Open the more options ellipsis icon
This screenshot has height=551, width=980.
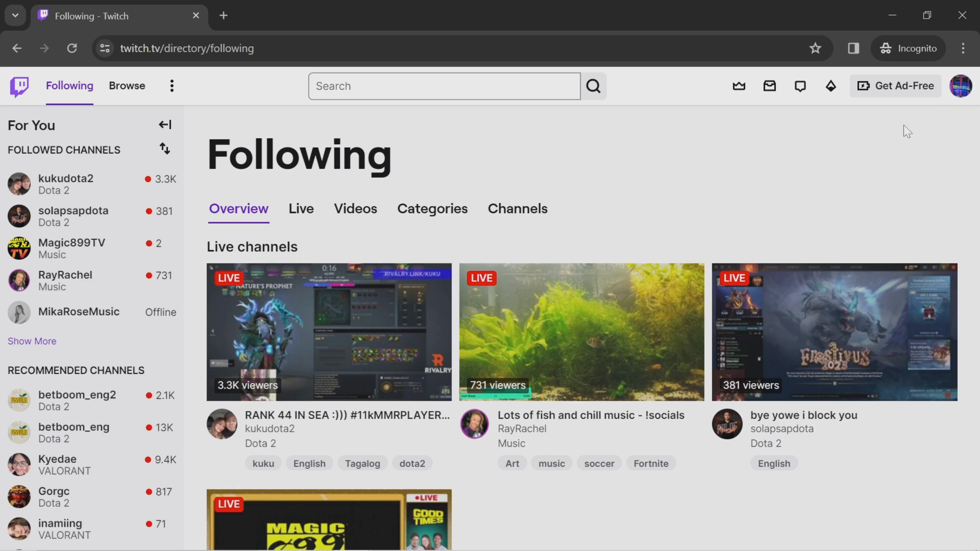[x=172, y=85]
